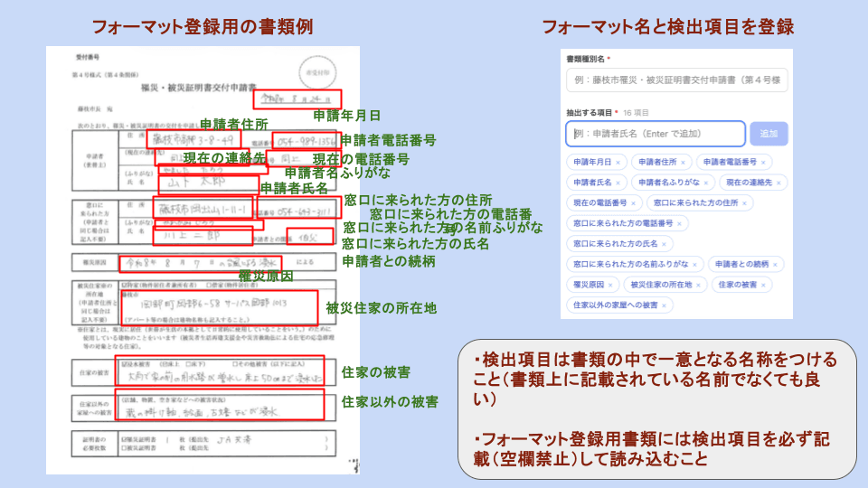This screenshot has width=868, height=488.
Task: Click the handwritten 伯父 relationship entry
Action: 307,238
